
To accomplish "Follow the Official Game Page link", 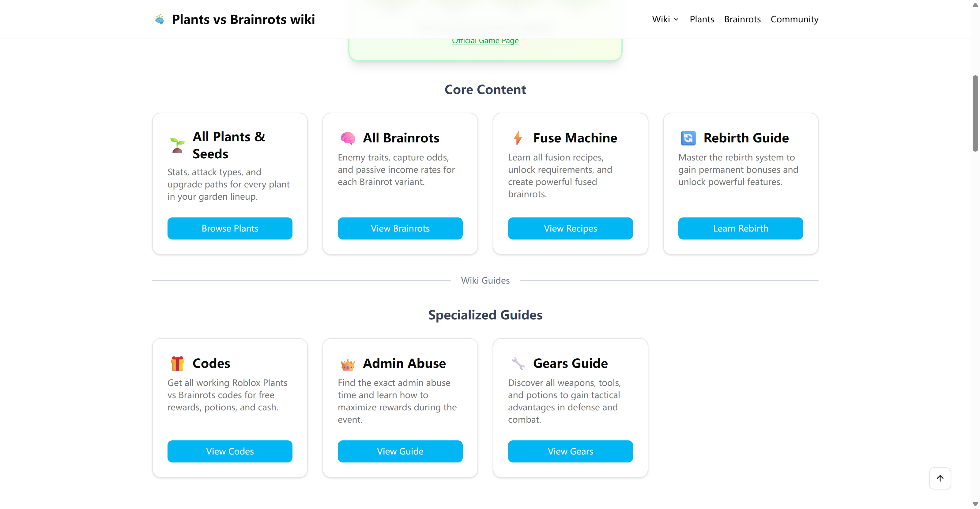I will click(x=485, y=41).
